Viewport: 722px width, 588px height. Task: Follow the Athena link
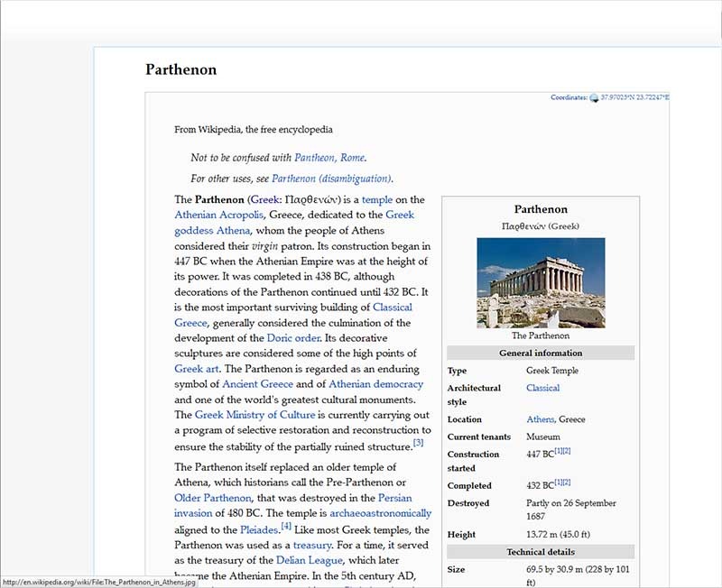(x=233, y=231)
